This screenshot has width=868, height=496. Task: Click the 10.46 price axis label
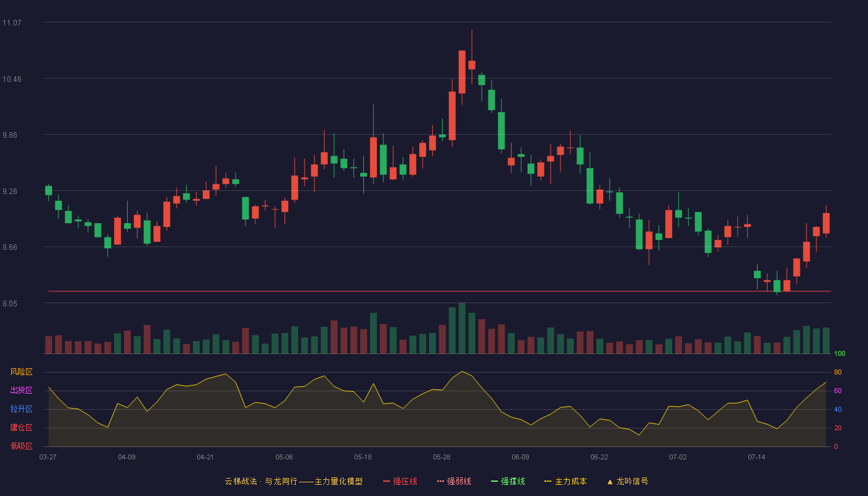click(12, 79)
